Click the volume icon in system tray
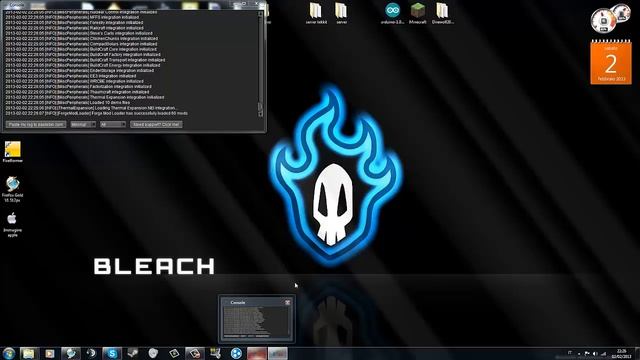 [595, 354]
